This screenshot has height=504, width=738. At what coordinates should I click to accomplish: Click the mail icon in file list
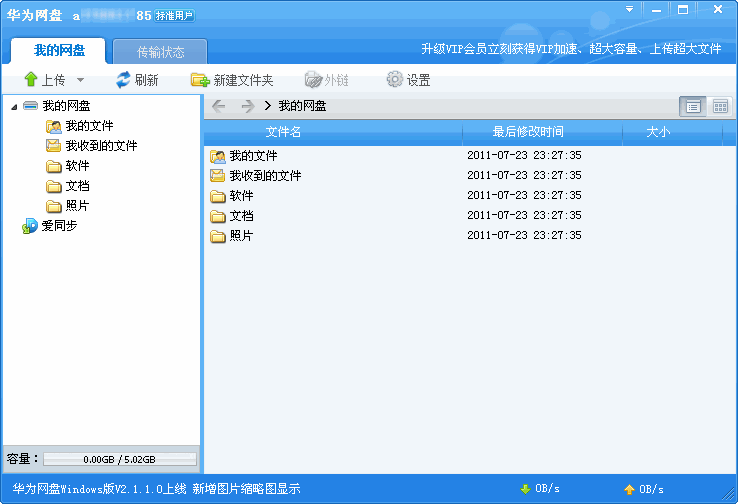pyautogui.click(x=217, y=176)
